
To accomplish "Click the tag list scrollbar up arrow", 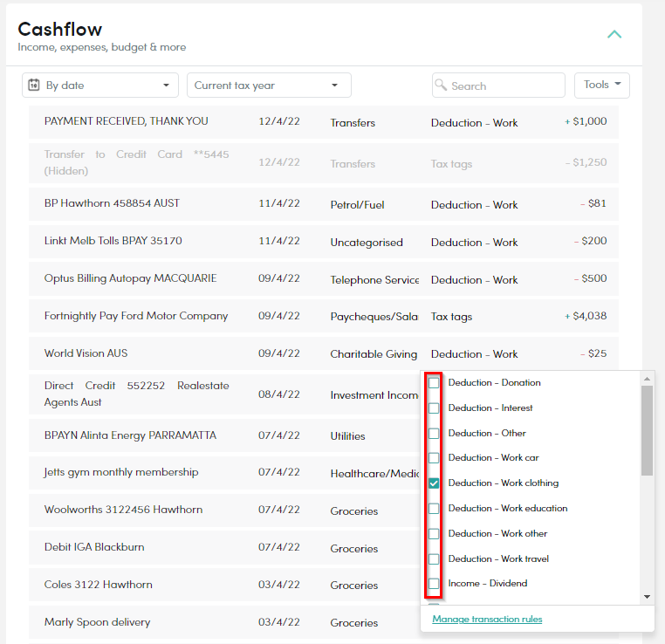I will tap(647, 379).
